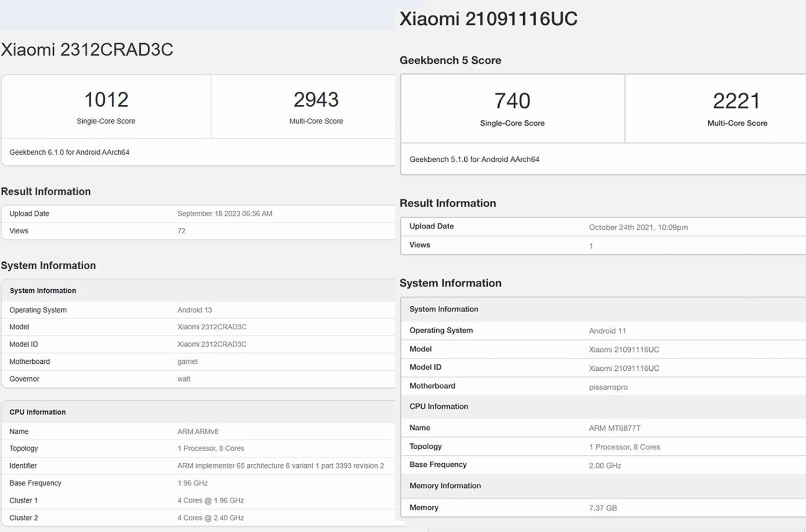Click the 'Identifier' row label
The image size is (806, 532).
[x=23, y=466]
